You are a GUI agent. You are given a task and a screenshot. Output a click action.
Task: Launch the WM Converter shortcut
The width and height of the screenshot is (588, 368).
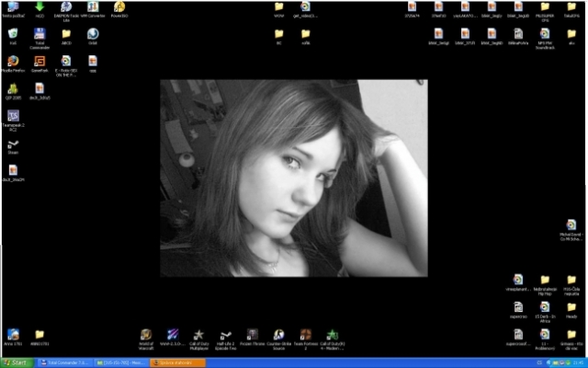click(93, 9)
